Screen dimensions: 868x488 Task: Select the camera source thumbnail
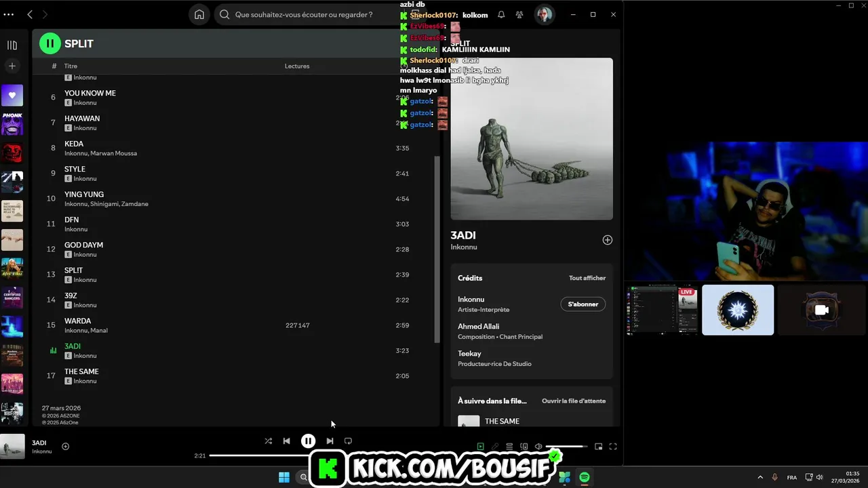pos(821,310)
